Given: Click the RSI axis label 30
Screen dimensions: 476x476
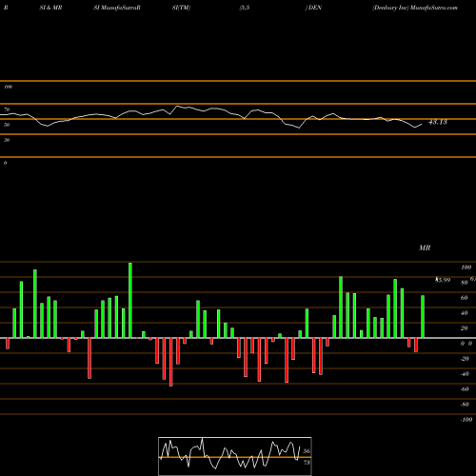Looking at the screenshot, I should coord(7,140).
